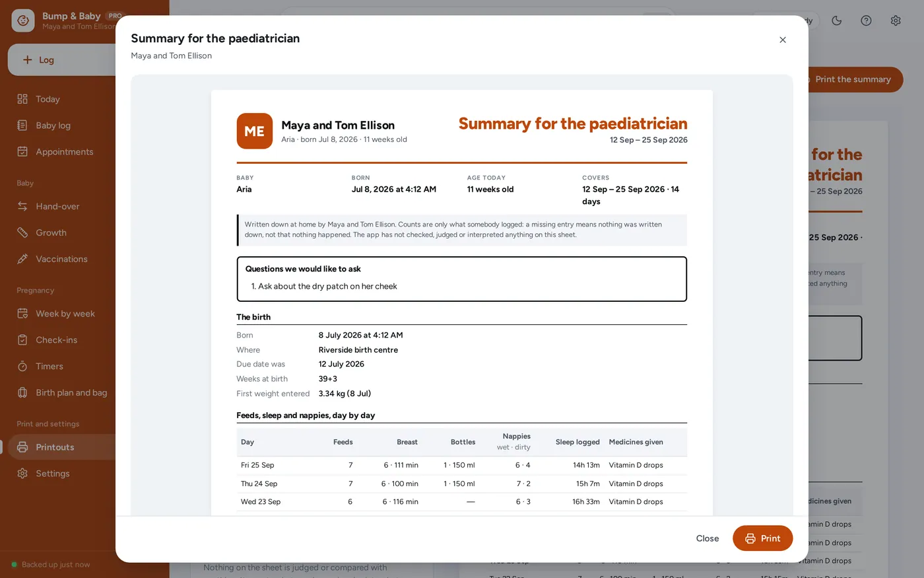The height and width of the screenshot is (578, 924).
Task: Click the Timers stopwatch icon
Action: click(22, 367)
